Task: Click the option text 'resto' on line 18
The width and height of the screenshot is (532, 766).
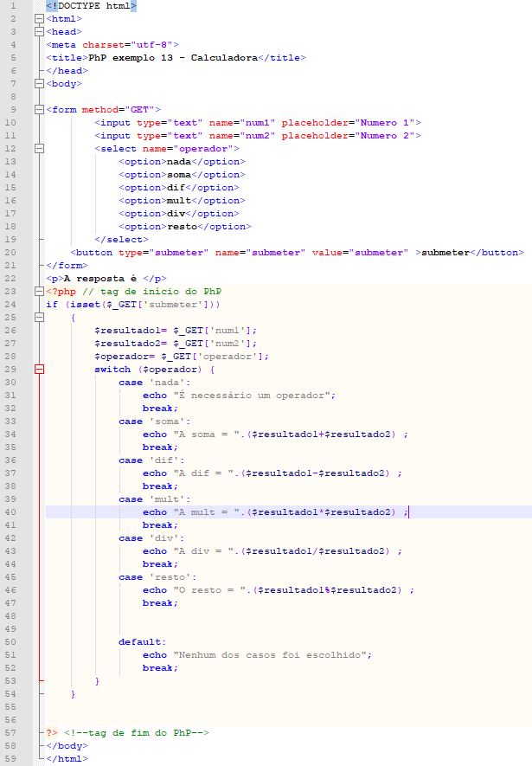Action: pyautogui.click(x=182, y=227)
